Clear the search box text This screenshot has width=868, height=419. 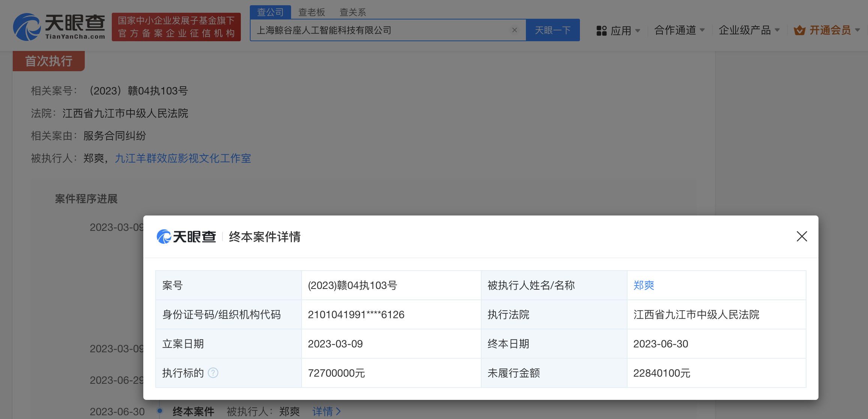[515, 30]
